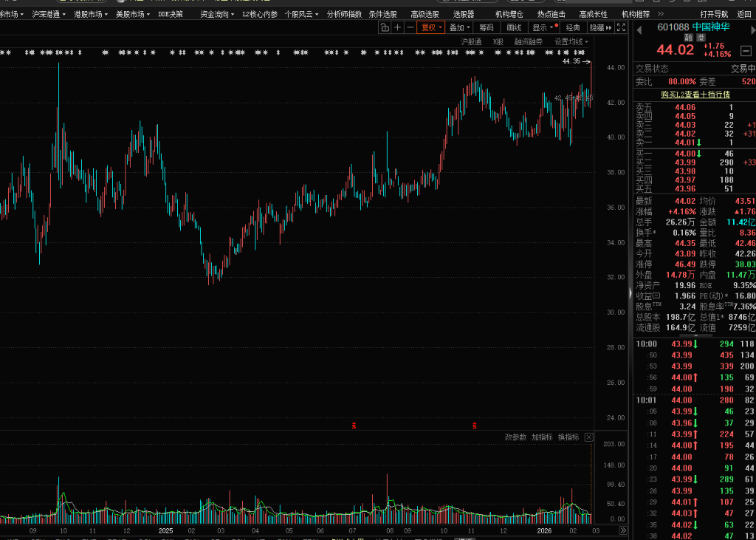
Task: Open the 资金流向 menu
Action: tap(217, 14)
